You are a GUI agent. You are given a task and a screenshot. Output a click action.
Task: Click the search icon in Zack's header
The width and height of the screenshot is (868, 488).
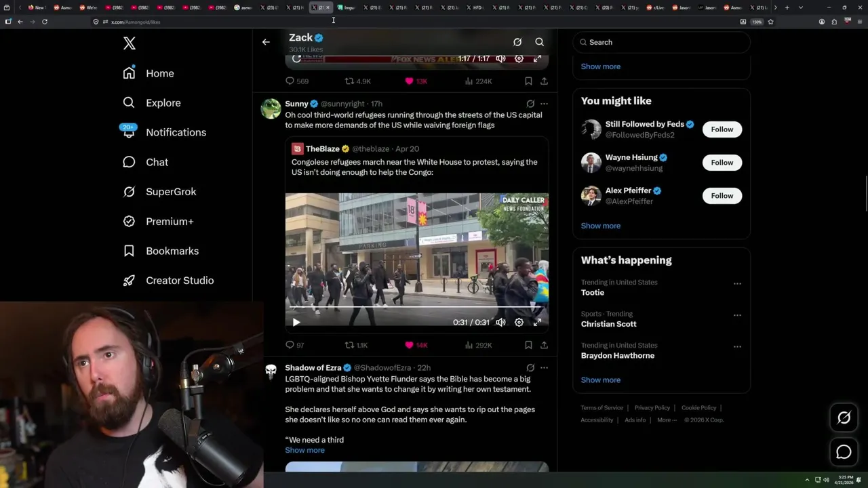click(539, 42)
